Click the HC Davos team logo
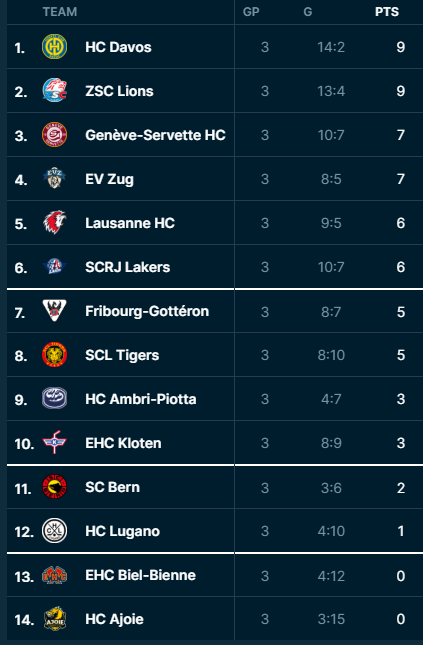Viewport: 423px width, 645px height. point(54,46)
